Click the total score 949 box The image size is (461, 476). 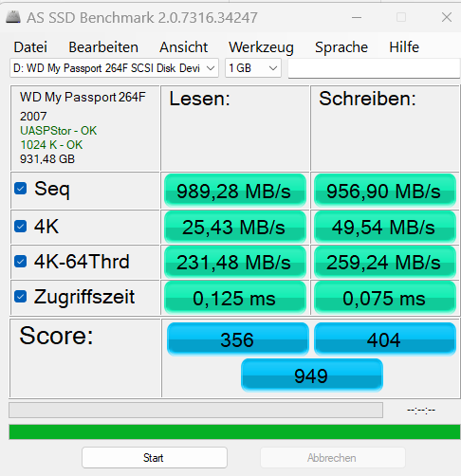312,375
